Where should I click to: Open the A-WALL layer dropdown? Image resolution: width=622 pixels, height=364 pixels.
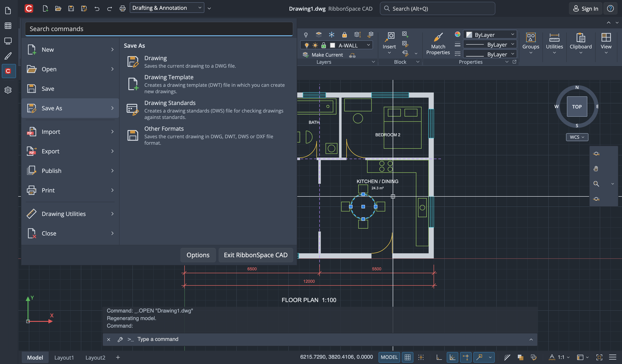(336, 45)
